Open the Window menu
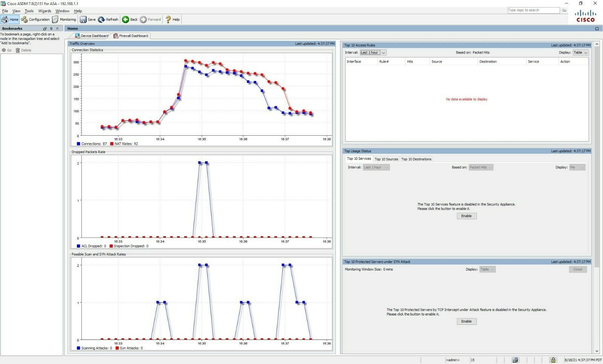Screen dimensions: 603x364 [62, 11]
